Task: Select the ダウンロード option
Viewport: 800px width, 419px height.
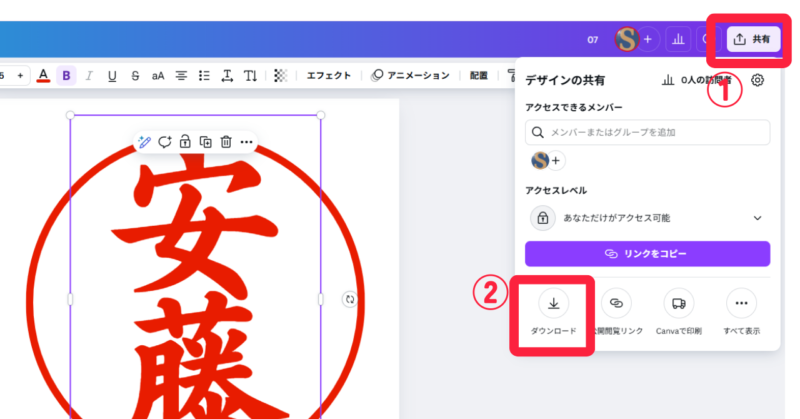Action: coord(553,313)
